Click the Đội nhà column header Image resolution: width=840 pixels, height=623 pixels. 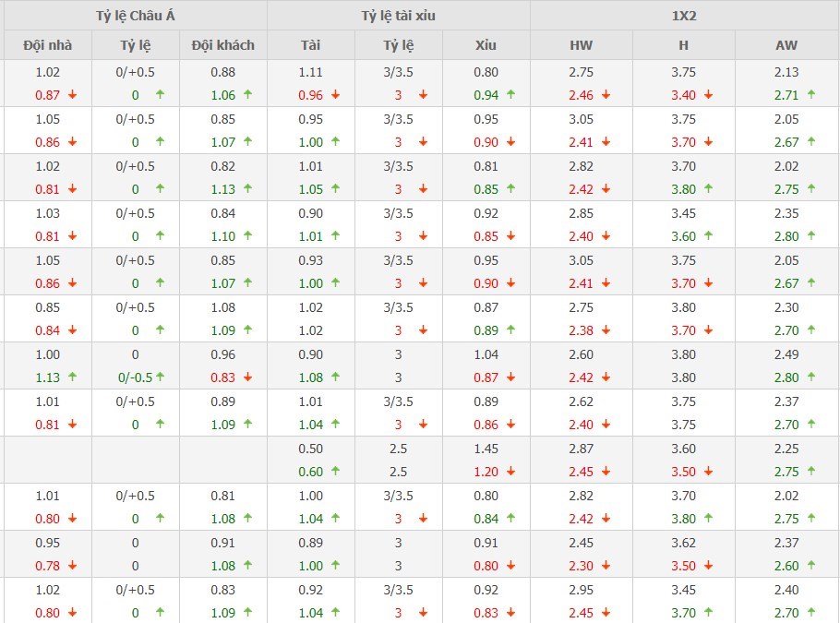47,45
